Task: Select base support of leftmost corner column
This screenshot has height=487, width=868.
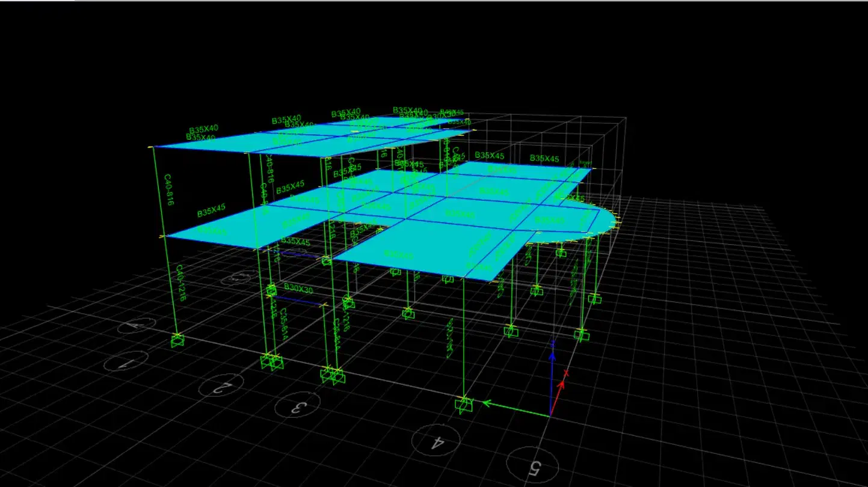Action: coord(177,340)
